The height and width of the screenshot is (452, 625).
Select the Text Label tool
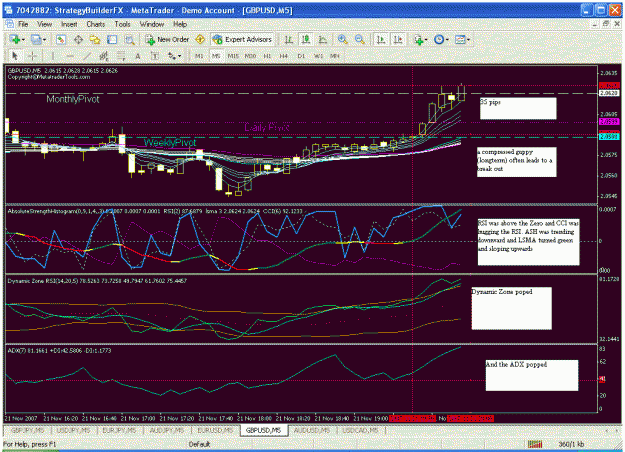click(x=155, y=56)
